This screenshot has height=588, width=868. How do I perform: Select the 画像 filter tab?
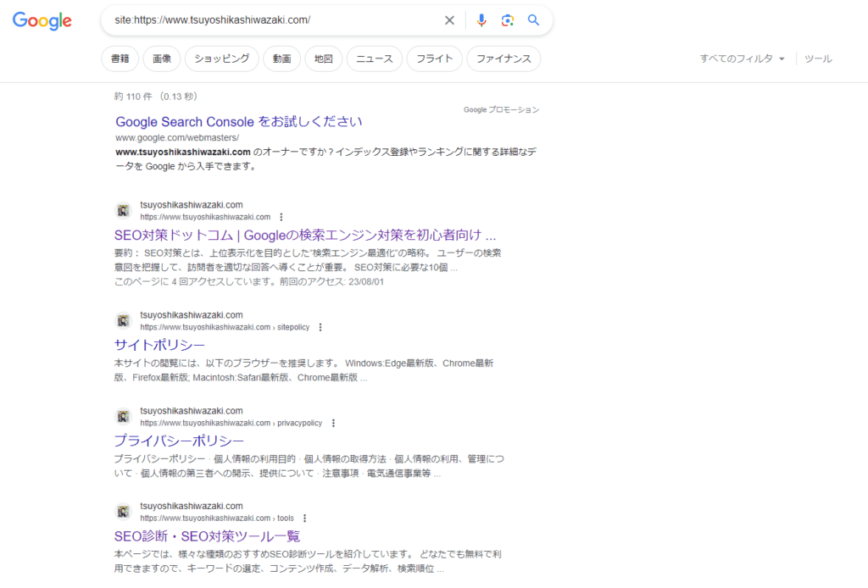pos(162,58)
